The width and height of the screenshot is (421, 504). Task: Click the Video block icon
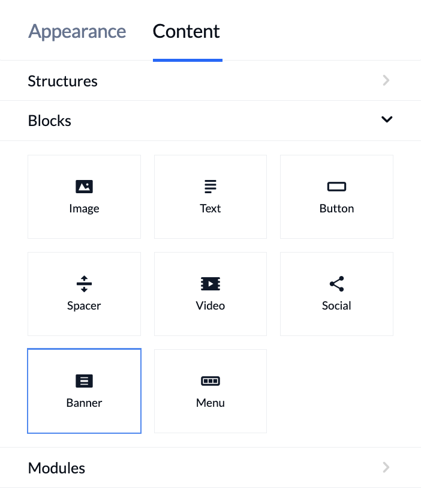point(210,284)
